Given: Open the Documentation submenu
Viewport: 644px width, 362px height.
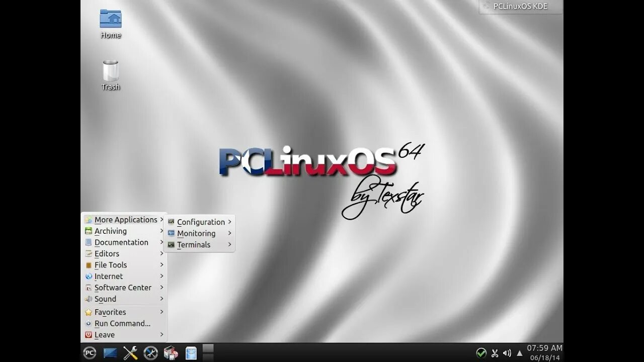Looking at the screenshot, I should tap(124, 242).
